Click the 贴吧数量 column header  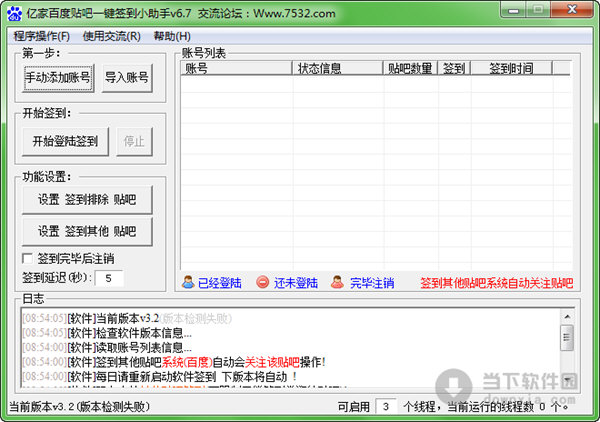[410, 68]
